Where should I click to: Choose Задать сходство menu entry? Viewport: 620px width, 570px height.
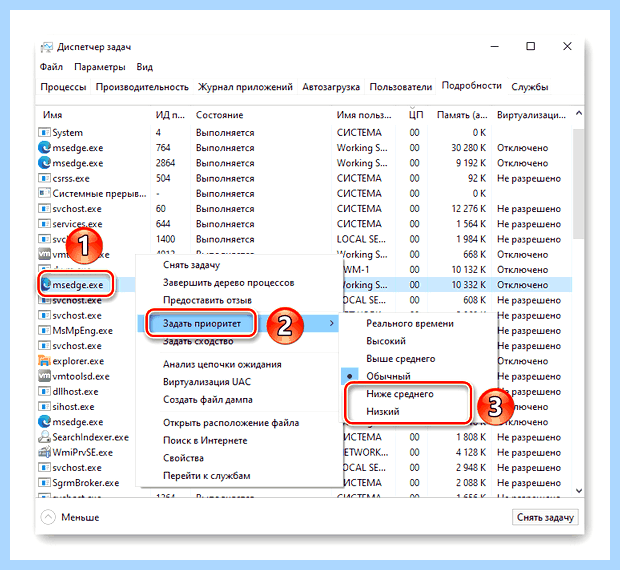pyautogui.click(x=198, y=341)
